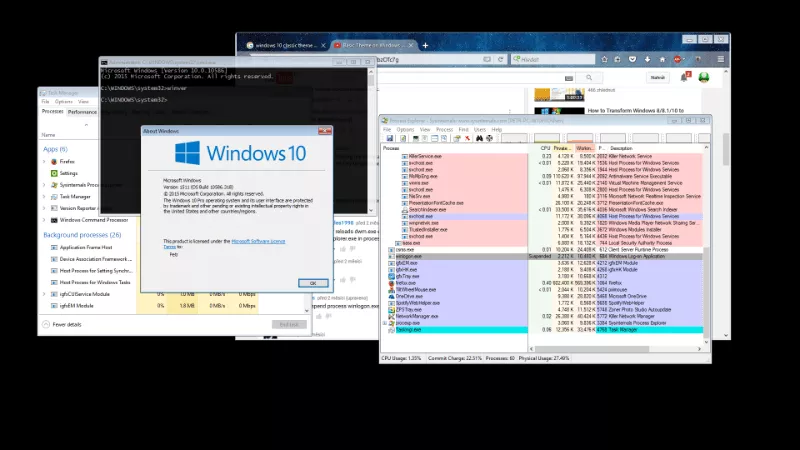800x450 pixels.
Task: Expand Version Reporter row in Task Manager
Action: 44,208
